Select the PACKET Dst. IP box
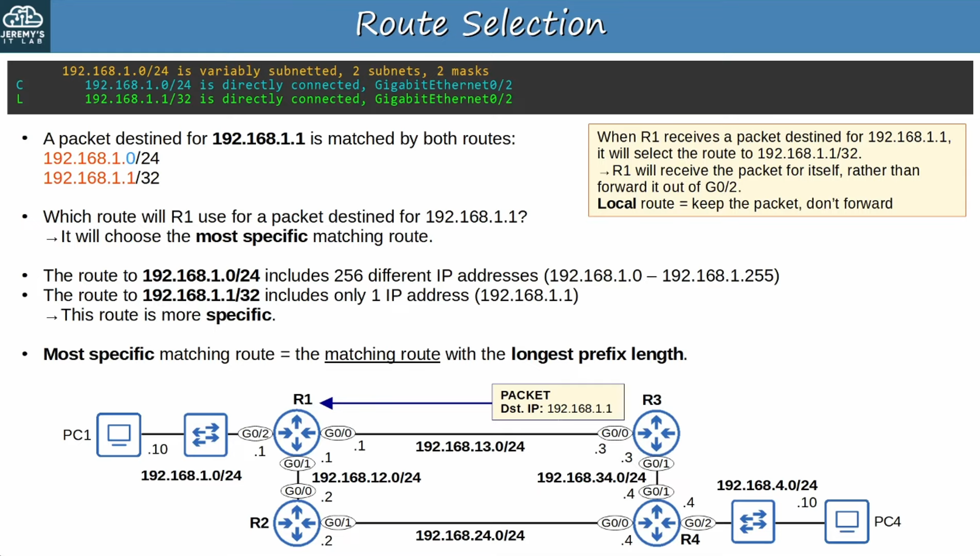 click(558, 402)
